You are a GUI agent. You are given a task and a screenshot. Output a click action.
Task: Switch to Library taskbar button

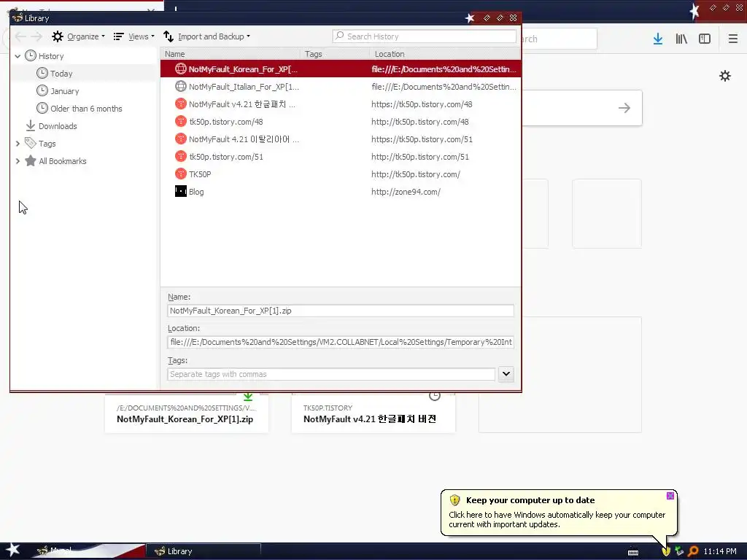204,551
